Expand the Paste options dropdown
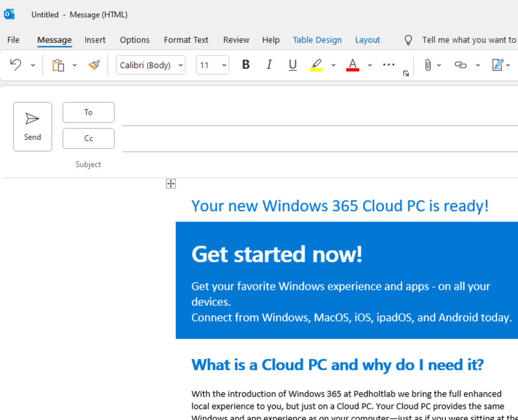This screenshot has width=518, height=420. [75, 65]
